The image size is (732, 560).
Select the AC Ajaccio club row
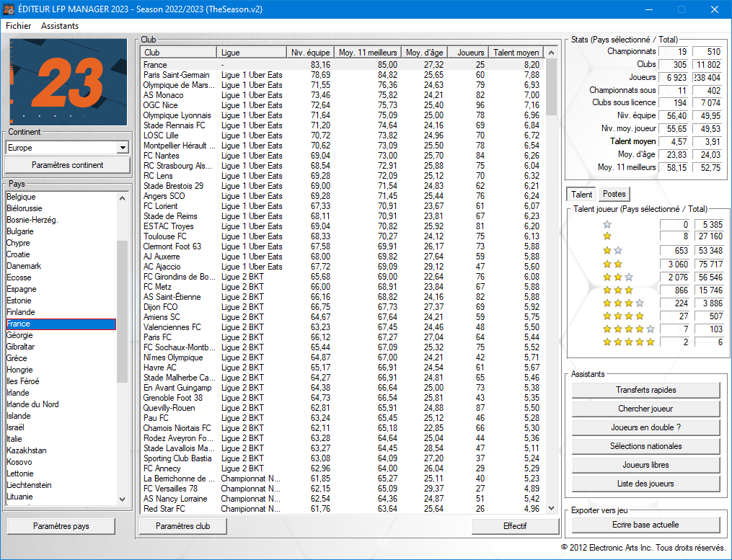[343, 267]
